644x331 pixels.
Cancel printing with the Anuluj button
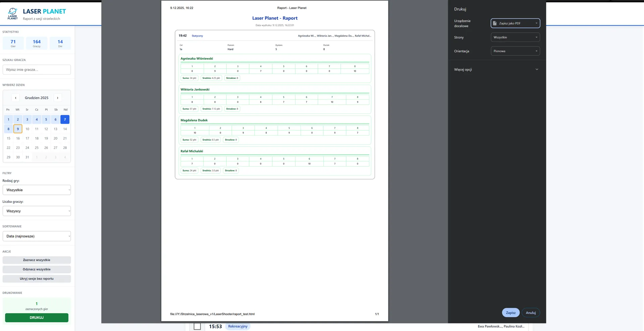point(531,313)
